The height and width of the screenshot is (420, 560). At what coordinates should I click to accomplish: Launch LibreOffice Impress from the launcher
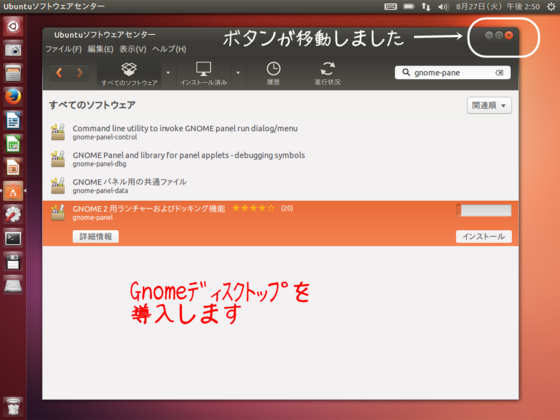point(13,167)
